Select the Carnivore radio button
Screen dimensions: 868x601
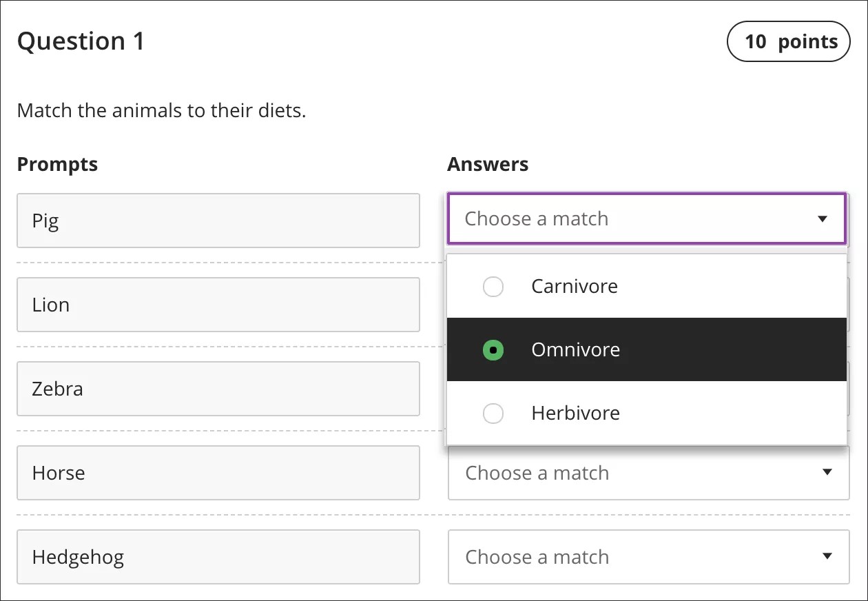(x=493, y=286)
